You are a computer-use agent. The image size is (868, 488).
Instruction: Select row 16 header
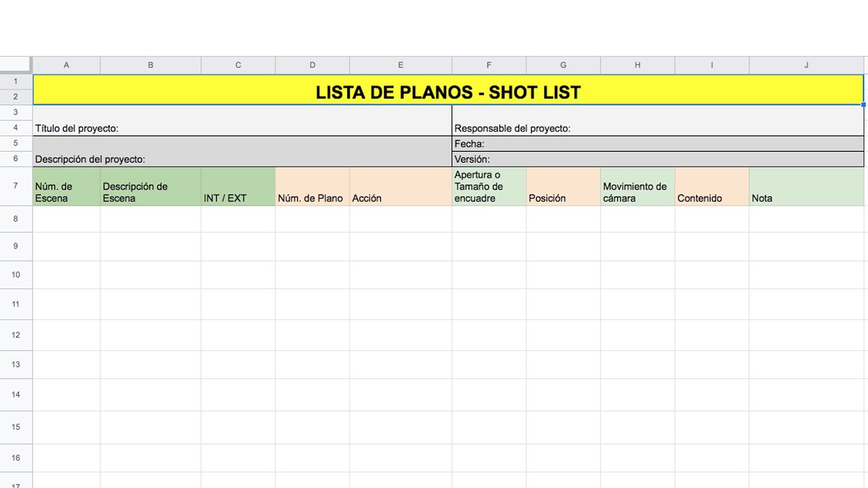pyautogui.click(x=16, y=458)
